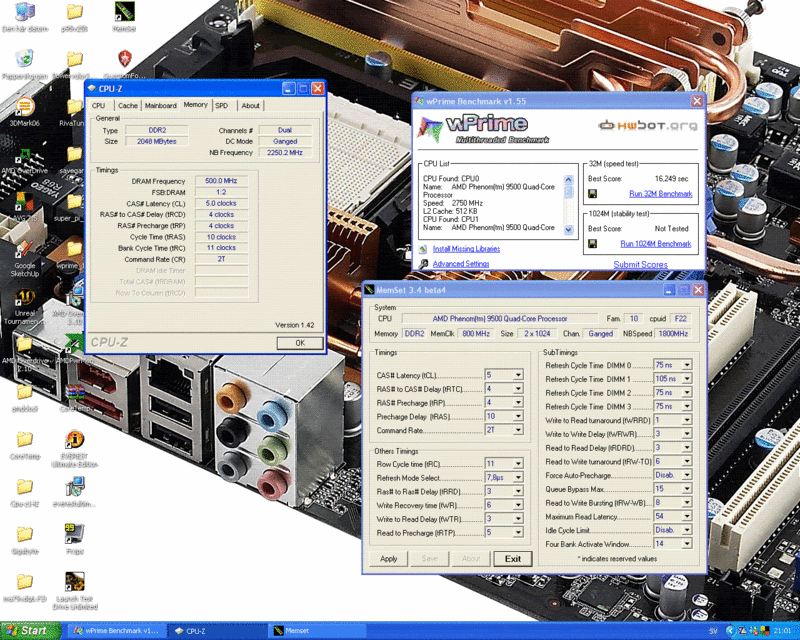The height and width of the screenshot is (640, 800).
Task: Click the wrench icon beside Advanced Settings
Action: click(x=423, y=264)
